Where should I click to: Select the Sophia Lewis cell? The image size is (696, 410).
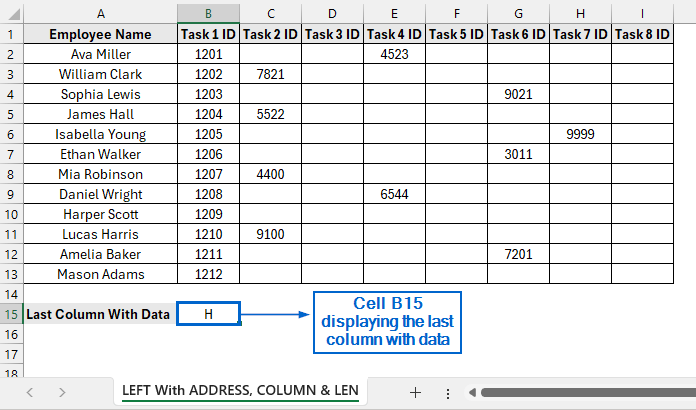click(x=101, y=94)
